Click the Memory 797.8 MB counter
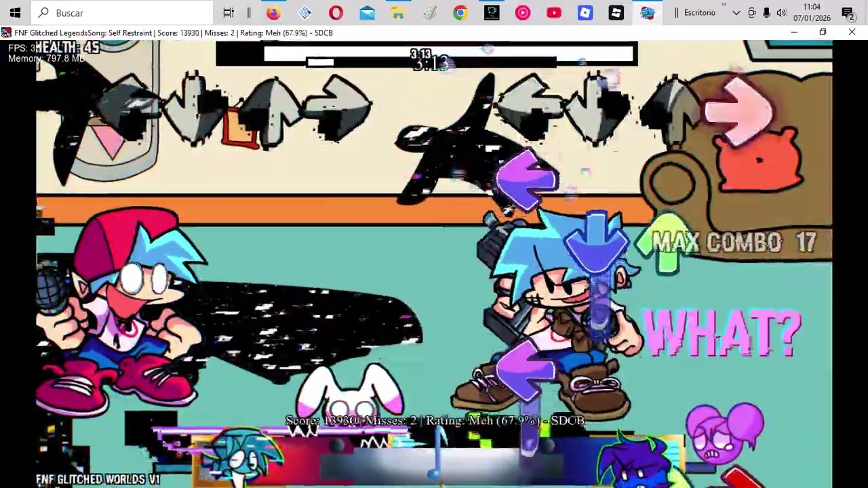This screenshot has width=868, height=488. click(x=46, y=59)
